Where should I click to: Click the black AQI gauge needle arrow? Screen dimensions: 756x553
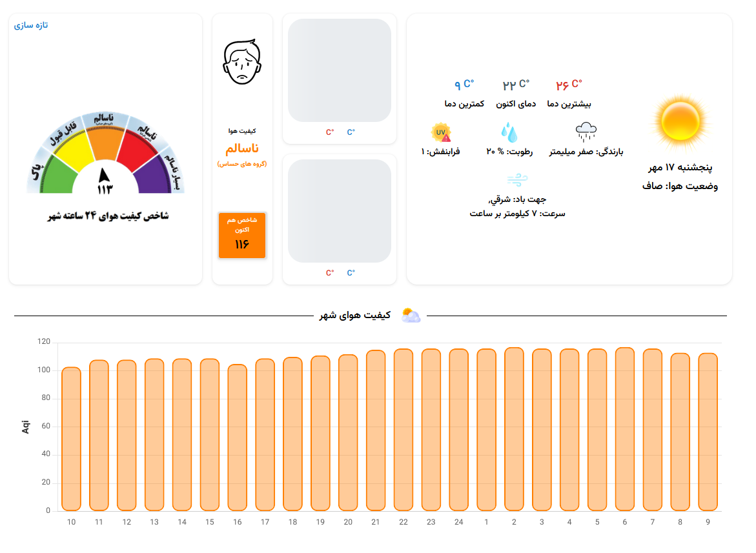(105, 175)
